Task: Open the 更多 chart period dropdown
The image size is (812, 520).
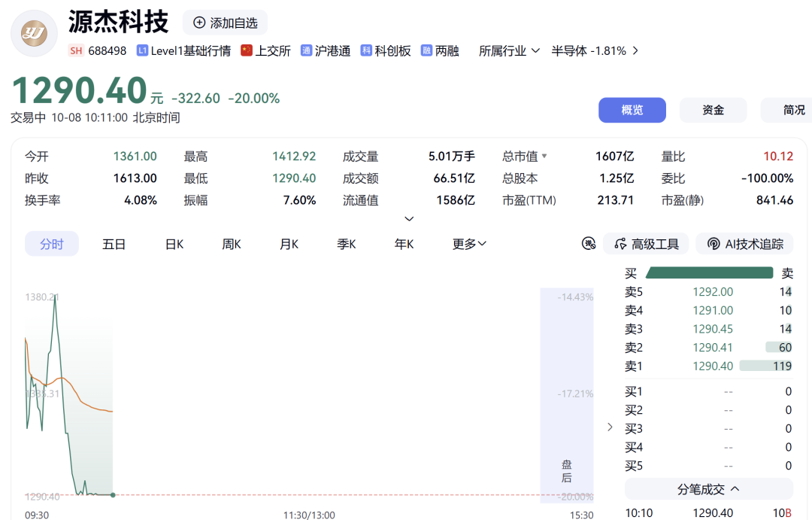Action: point(469,244)
